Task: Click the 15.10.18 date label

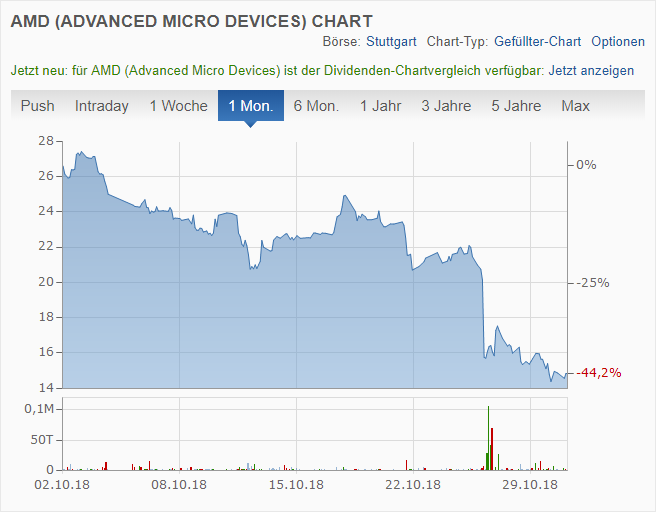Action: [296, 484]
